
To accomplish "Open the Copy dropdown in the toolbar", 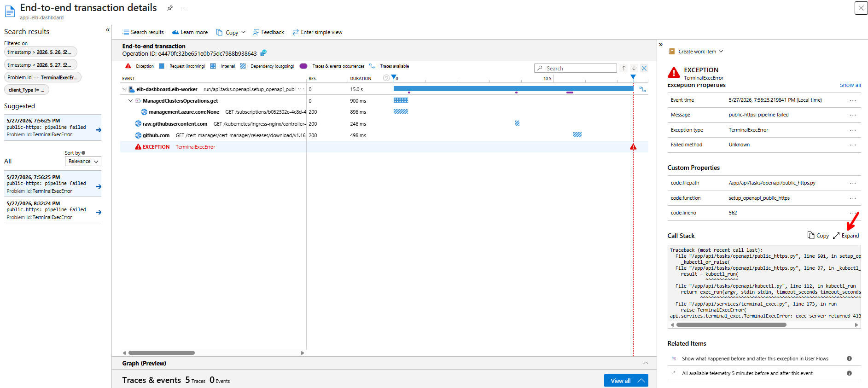I will (x=231, y=32).
